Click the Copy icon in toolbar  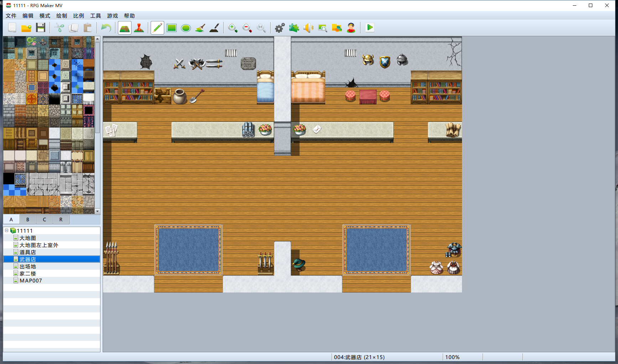click(x=73, y=28)
